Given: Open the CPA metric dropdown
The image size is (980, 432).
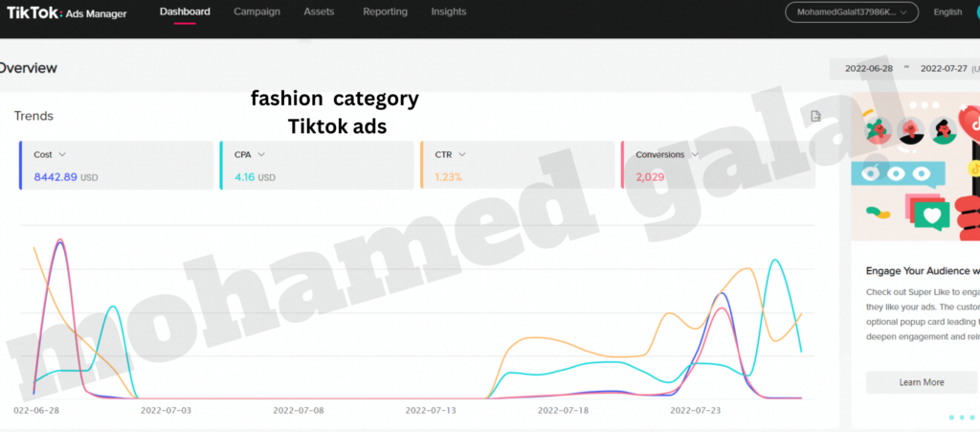Looking at the screenshot, I should tap(261, 154).
